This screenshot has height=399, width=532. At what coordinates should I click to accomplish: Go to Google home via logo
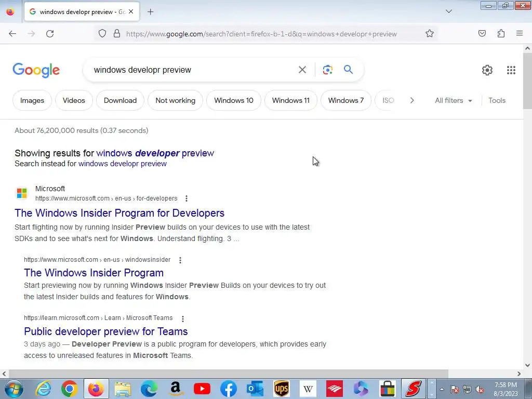(x=36, y=70)
